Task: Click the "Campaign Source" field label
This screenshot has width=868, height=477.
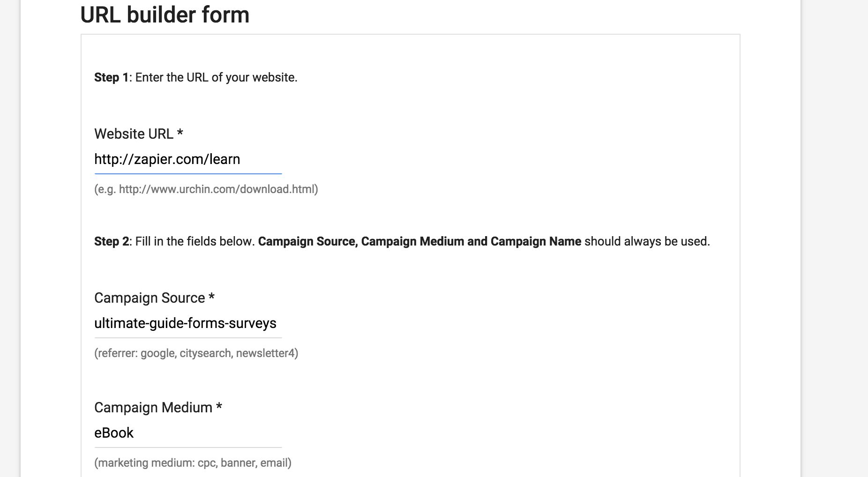Action: [150, 298]
